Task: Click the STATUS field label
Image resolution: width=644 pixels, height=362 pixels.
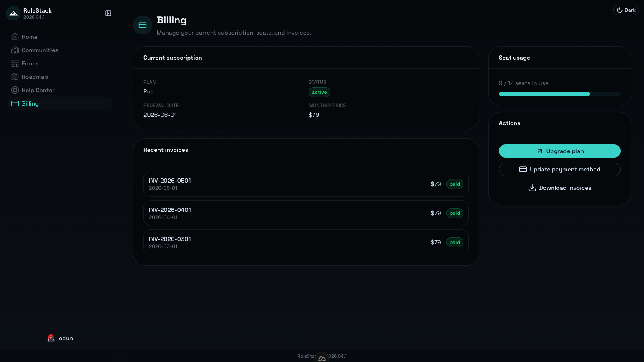Action: 317,82
